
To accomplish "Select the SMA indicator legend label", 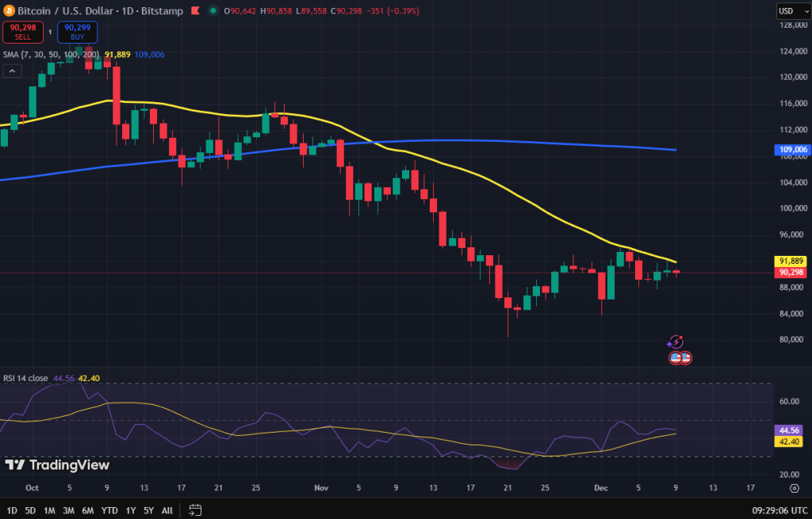I will [52, 55].
